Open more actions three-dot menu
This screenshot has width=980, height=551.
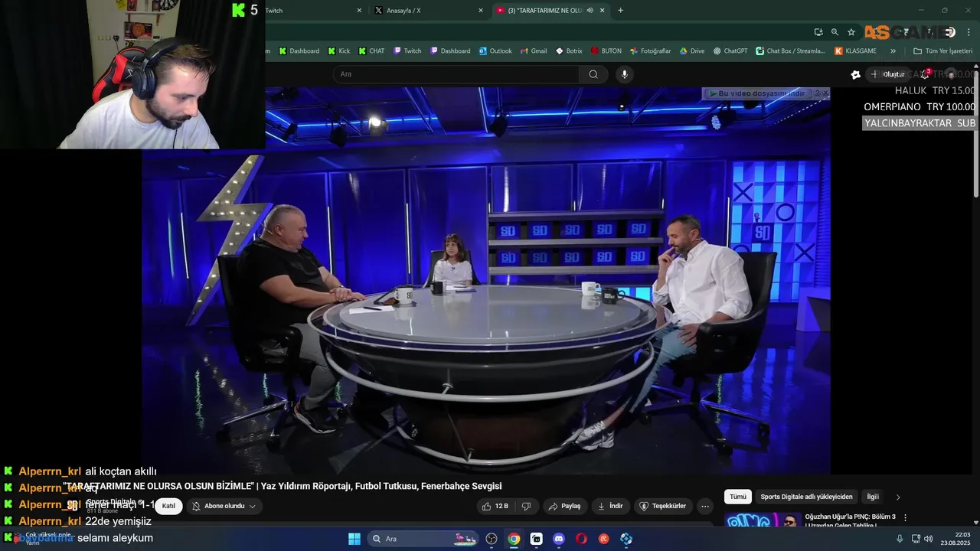(x=705, y=506)
